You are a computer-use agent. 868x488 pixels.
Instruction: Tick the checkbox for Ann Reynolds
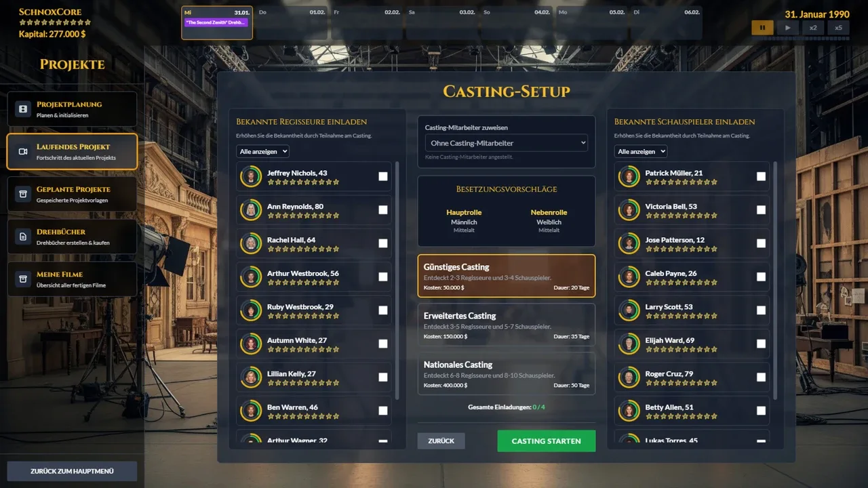383,210
